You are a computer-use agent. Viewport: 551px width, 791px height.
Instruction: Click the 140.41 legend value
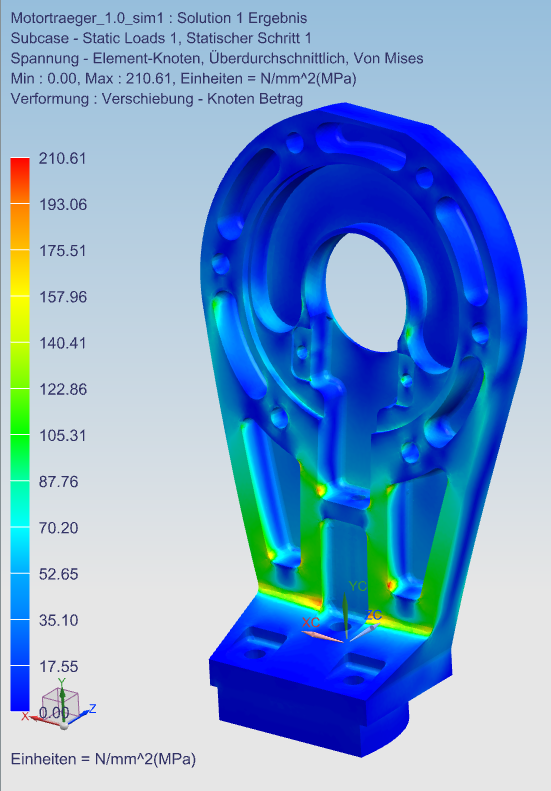point(63,343)
